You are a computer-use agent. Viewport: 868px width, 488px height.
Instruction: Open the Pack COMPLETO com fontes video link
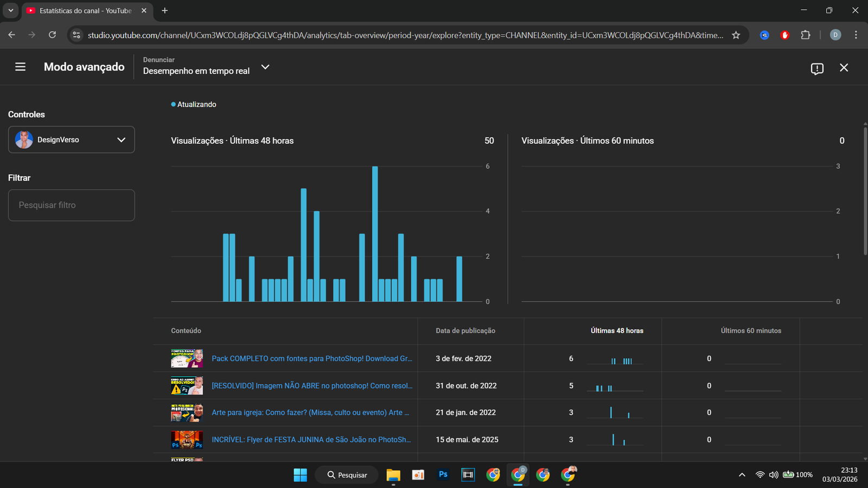click(311, 359)
